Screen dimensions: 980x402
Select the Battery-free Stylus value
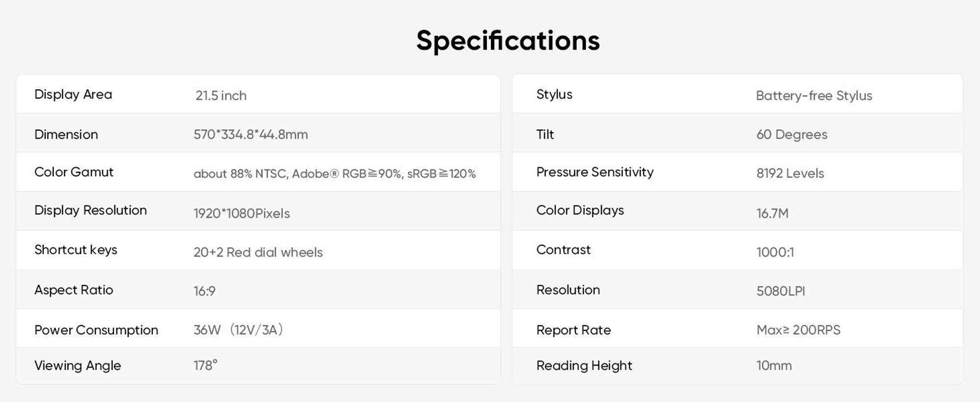(814, 96)
